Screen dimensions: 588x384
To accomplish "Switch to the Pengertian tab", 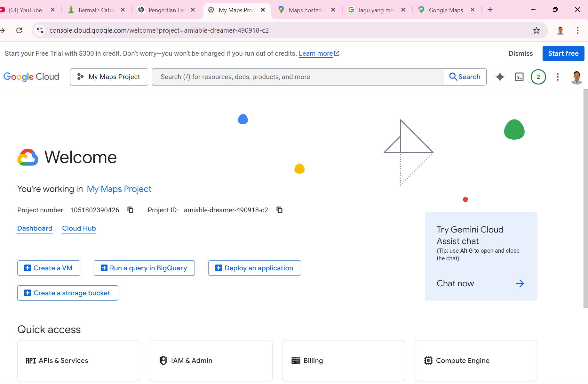I will tap(166, 10).
